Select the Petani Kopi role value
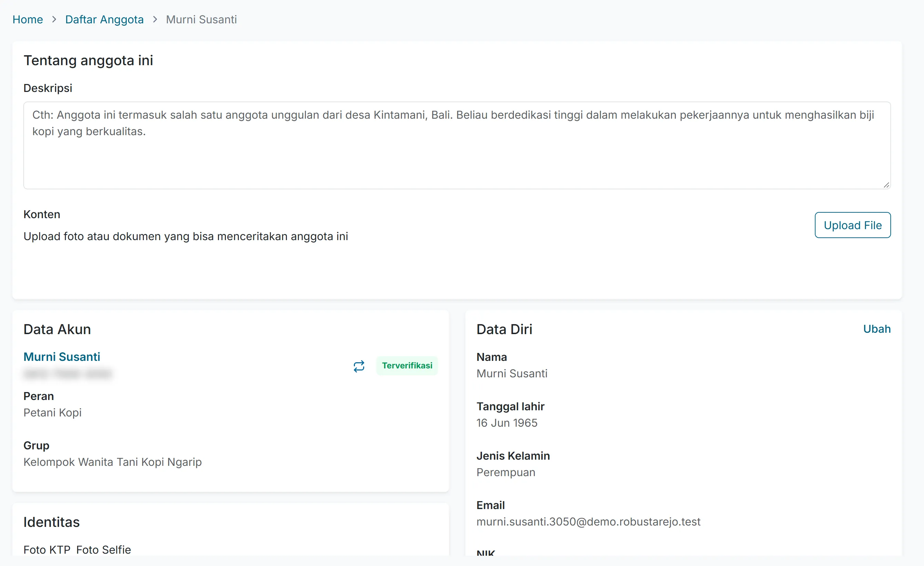 coord(53,412)
